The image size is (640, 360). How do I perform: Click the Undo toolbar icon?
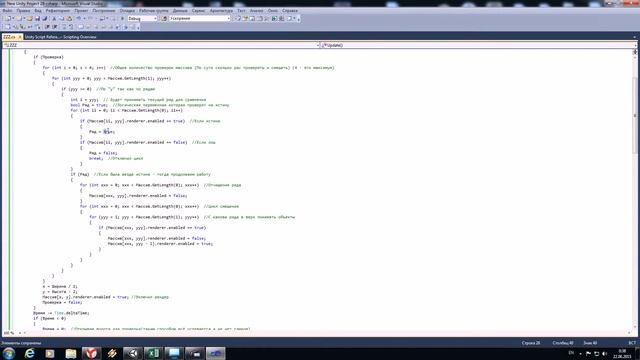coord(78,18)
